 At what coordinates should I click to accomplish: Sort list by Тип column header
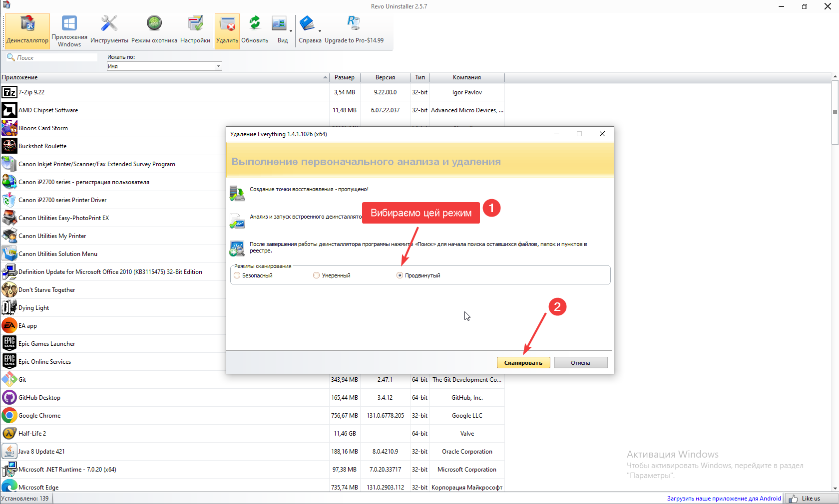[x=420, y=77]
